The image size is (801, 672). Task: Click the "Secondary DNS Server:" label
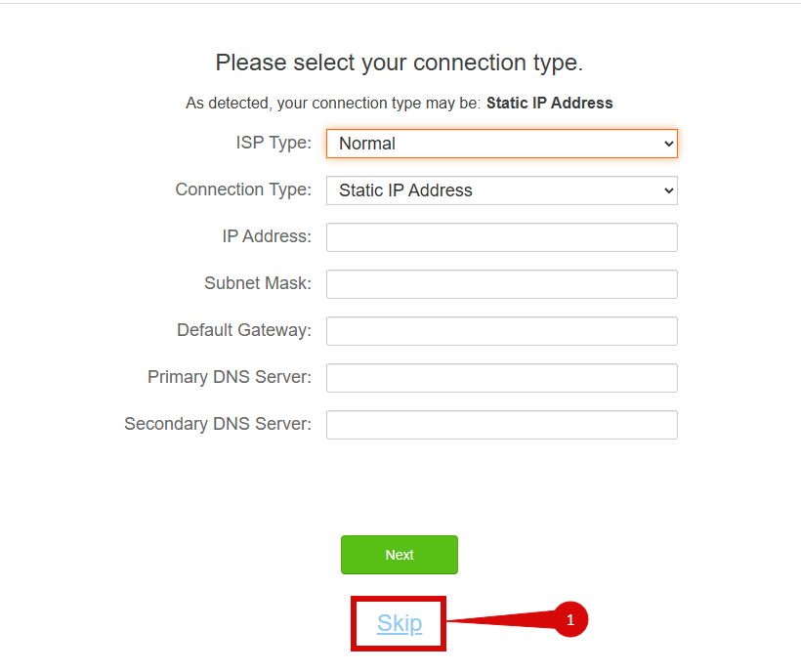[218, 424]
